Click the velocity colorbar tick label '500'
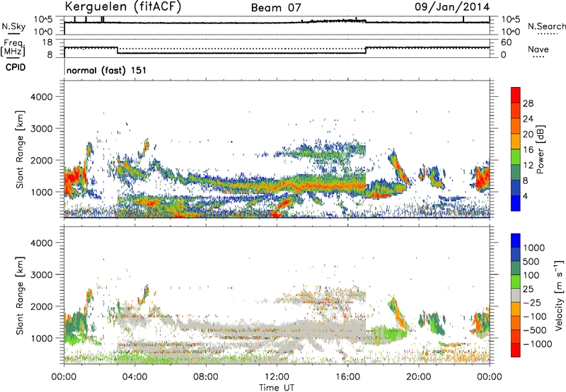This screenshot has width=566, height=392. pyautogui.click(x=531, y=261)
